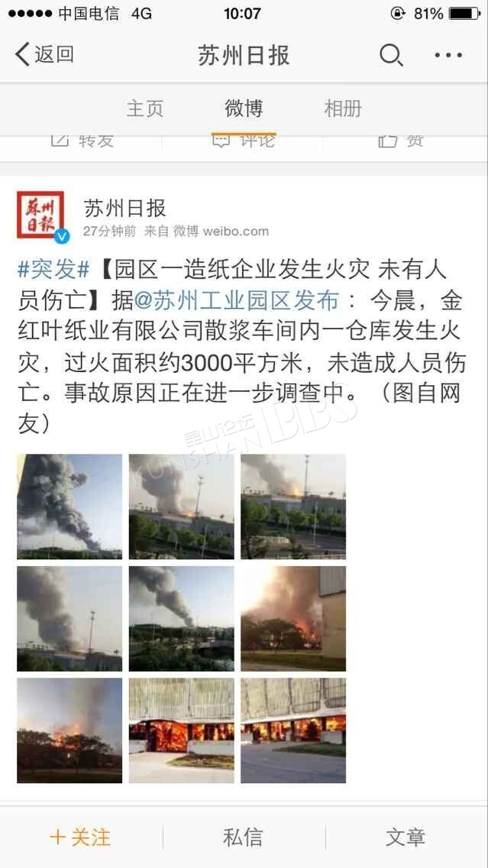The height and width of the screenshot is (868, 488).
Task: Tap the blue verified badge on avatar
Action: coord(62,235)
